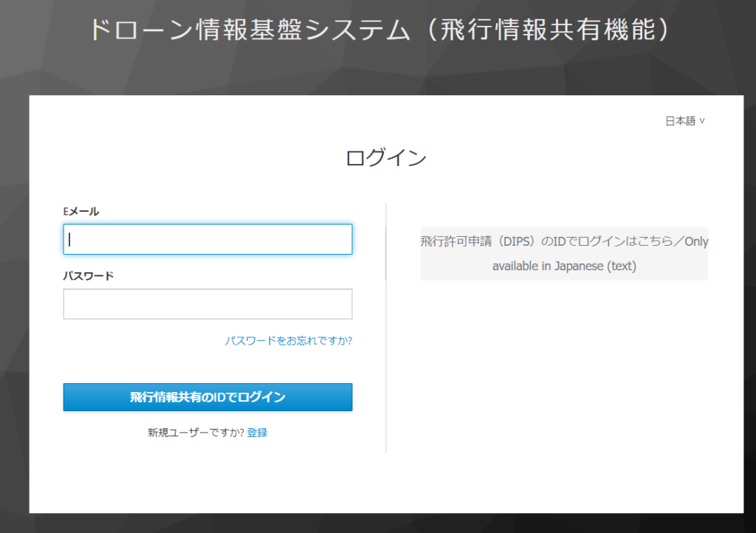This screenshot has width=756, height=533.
Task: Click the text cursor inside the email box
Action: (x=69, y=239)
